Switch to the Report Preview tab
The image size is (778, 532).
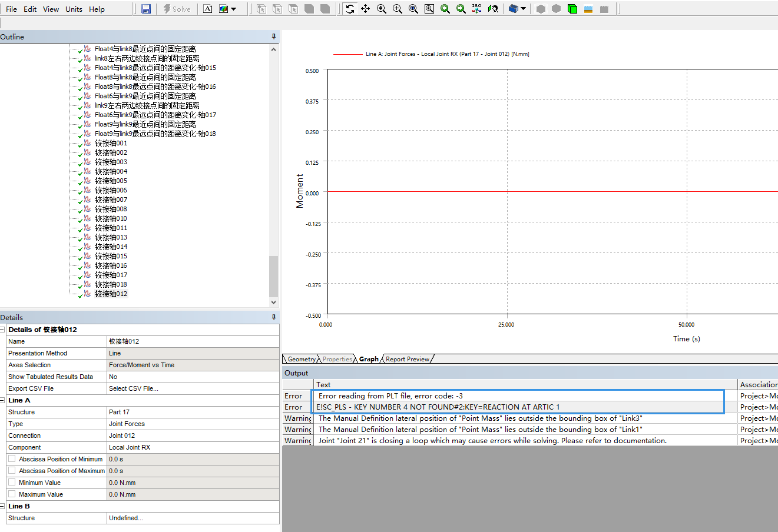click(x=407, y=359)
